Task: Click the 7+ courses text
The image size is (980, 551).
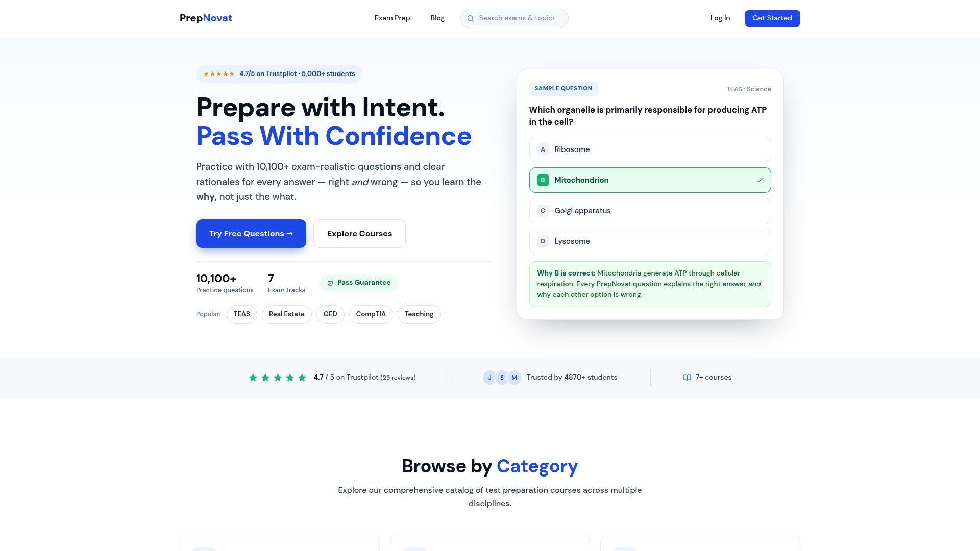Action: tap(713, 378)
